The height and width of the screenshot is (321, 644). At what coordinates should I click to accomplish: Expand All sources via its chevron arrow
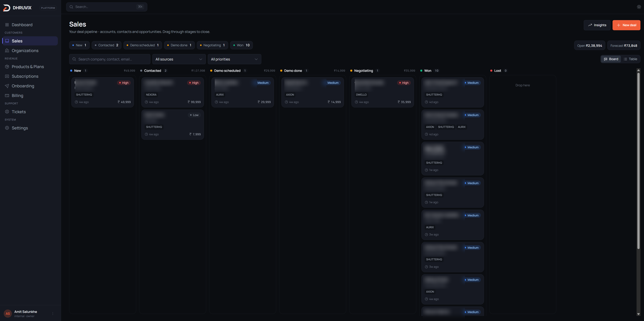[201, 59]
